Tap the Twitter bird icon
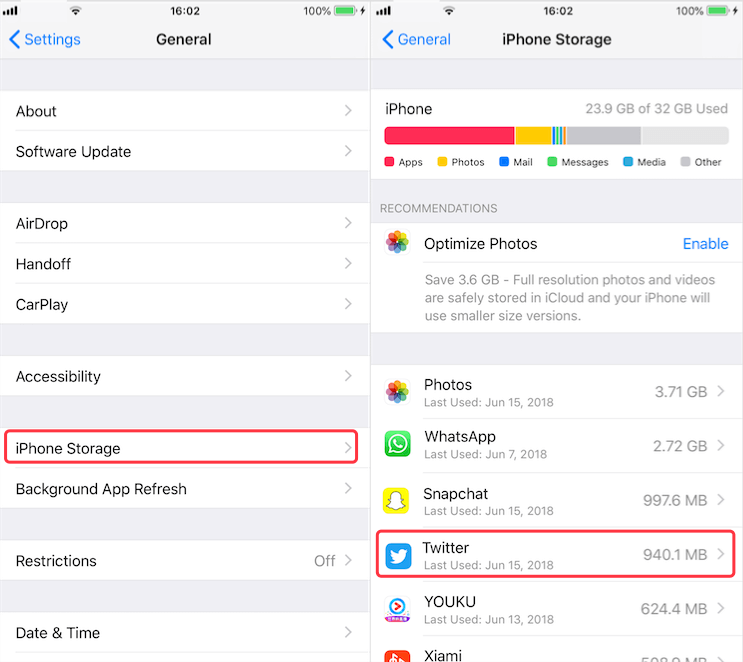Viewport: 743px width, 662px height. [x=398, y=555]
